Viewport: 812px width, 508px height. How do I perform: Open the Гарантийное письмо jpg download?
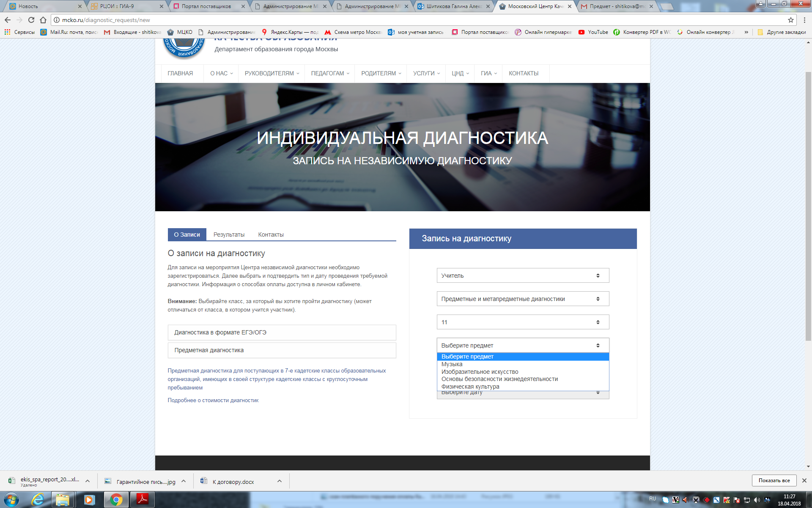point(140,482)
